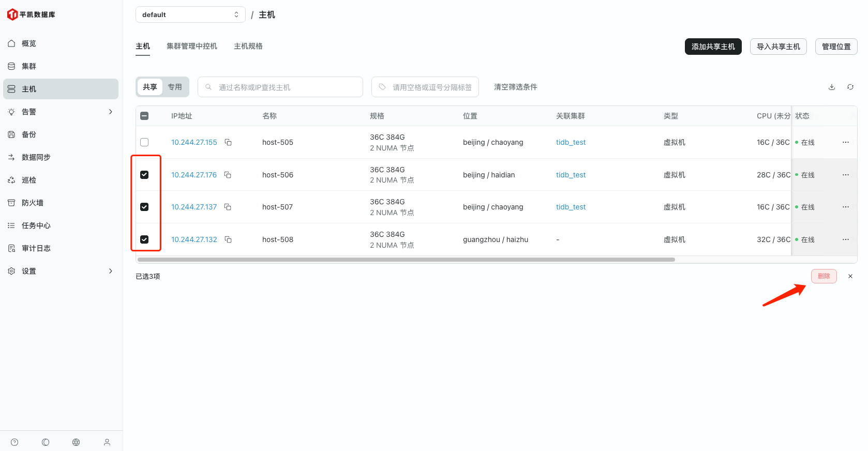Viewport: 868px width, 451px height.
Task: Open the language globe icon
Action: coord(76,442)
